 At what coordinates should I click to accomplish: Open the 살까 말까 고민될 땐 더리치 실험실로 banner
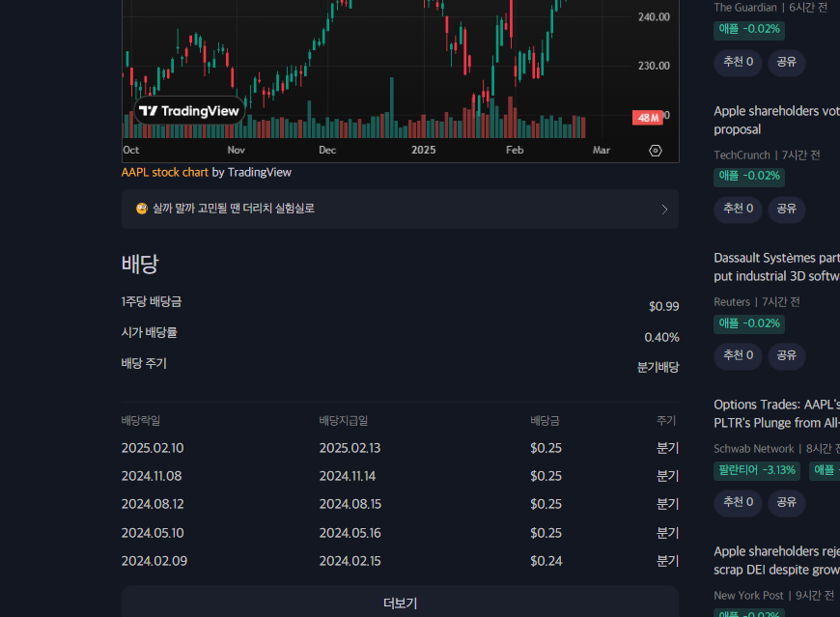click(x=400, y=209)
